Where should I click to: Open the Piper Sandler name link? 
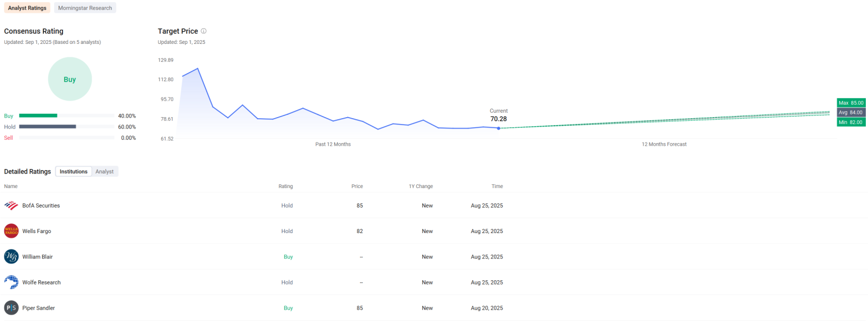(39, 308)
